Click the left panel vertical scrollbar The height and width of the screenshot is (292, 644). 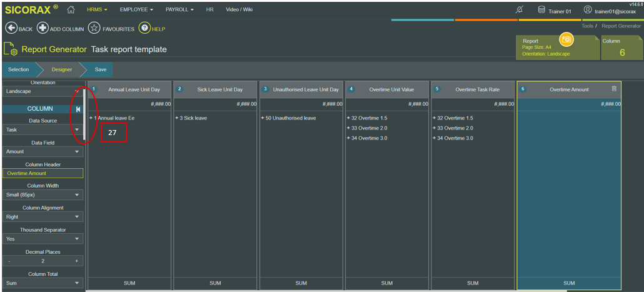(84, 115)
